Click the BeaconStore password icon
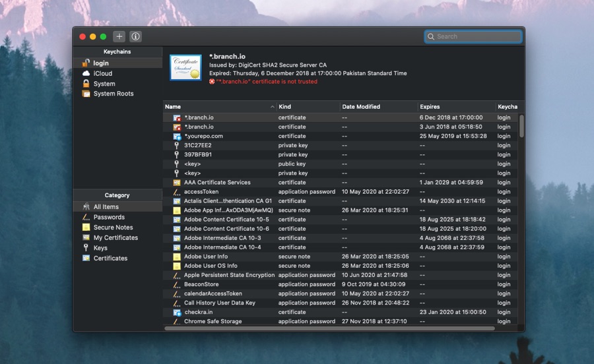594x364 pixels. pos(177,285)
